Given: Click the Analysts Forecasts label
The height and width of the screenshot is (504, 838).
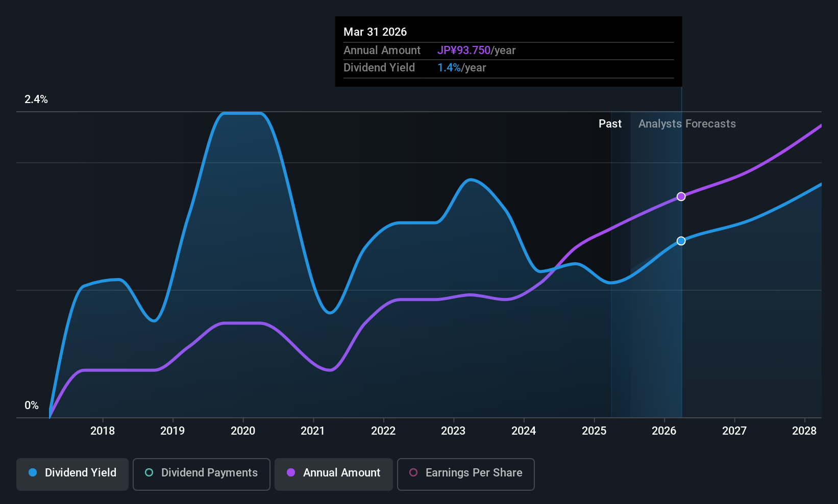Looking at the screenshot, I should (x=687, y=124).
